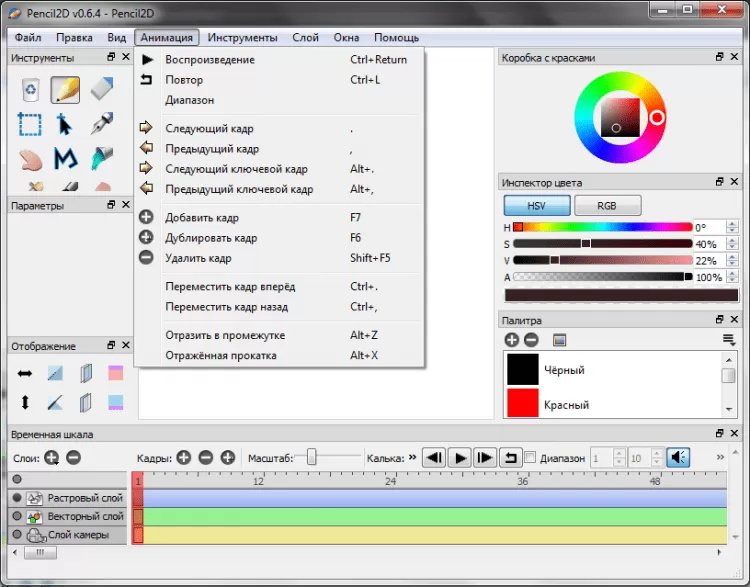Click the red Красный palette swatch

[522, 404]
